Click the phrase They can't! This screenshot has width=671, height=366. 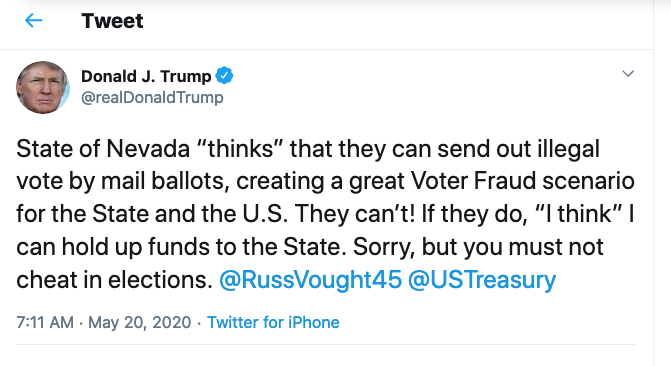pyautogui.click(x=355, y=214)
